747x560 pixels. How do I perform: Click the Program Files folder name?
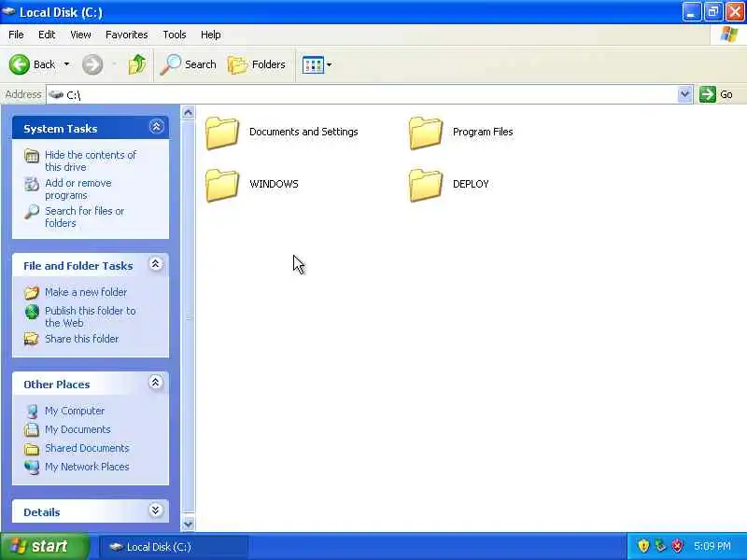[x=483, y=132]
